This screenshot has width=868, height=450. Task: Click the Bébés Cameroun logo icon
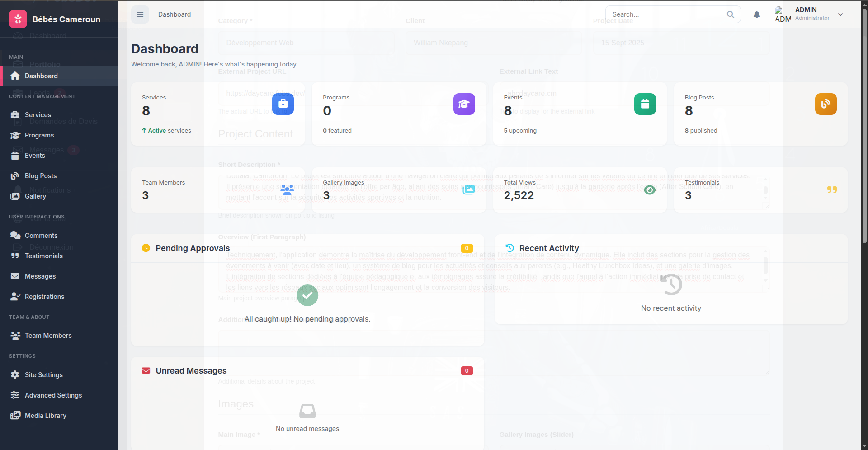[x=18, y=19]
